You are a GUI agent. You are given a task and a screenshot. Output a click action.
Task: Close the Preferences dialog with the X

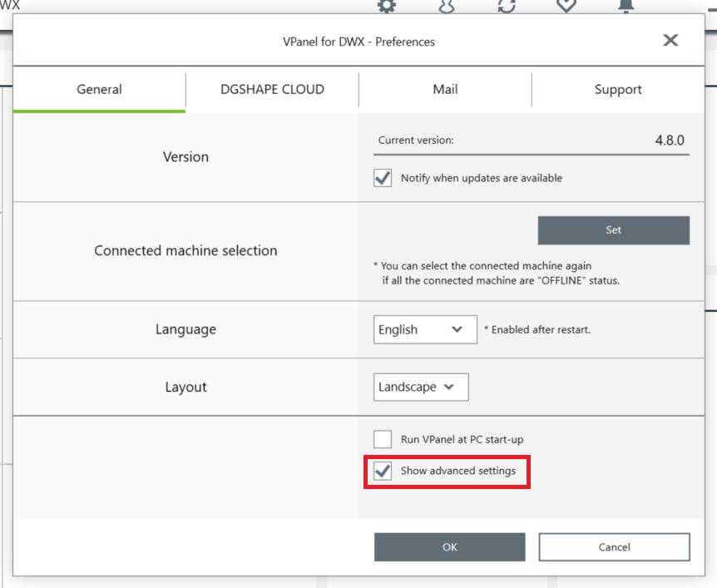coord(670,40)
